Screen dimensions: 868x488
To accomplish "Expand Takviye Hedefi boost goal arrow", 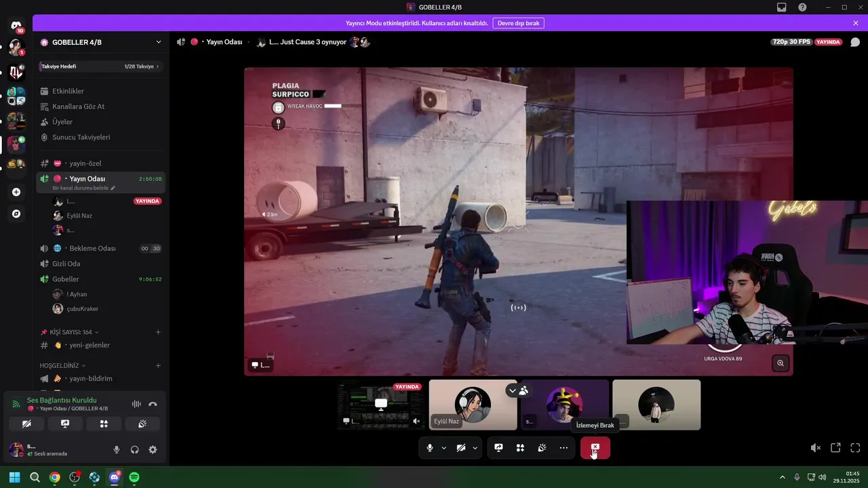I will pos(158,66).
